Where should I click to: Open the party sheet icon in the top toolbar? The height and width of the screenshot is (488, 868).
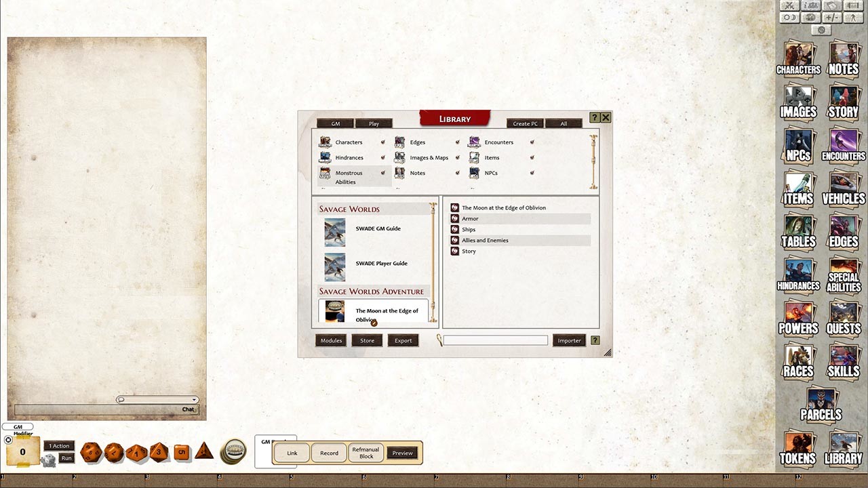[810, 5]
